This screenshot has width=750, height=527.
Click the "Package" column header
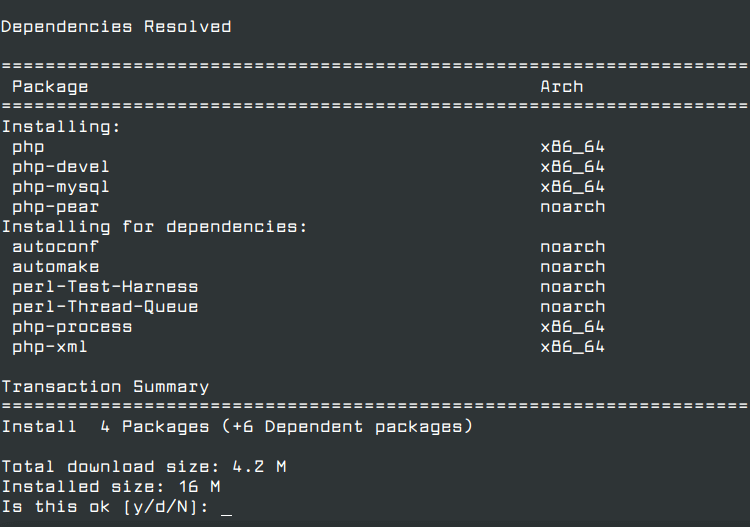click(x=50, y=87)
